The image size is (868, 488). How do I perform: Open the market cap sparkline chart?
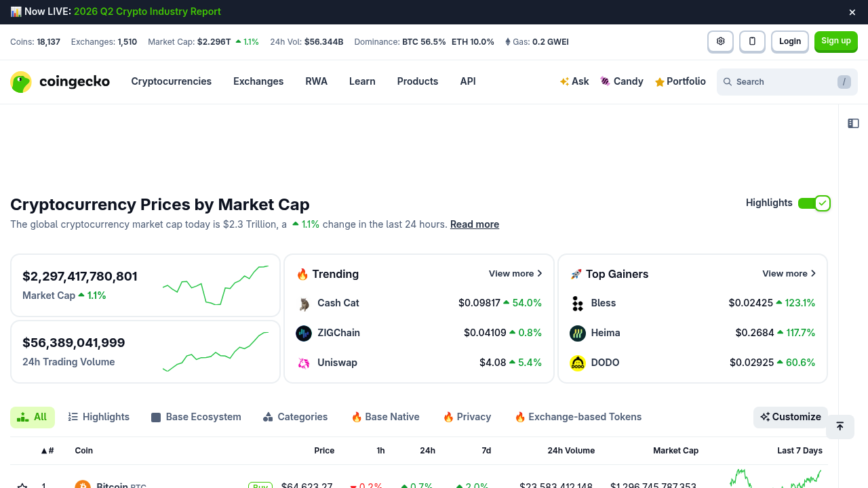point(216,285)
